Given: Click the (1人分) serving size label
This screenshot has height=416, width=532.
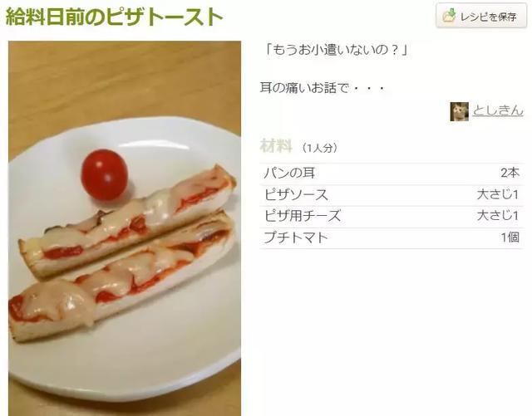Looking at the screenshot, I should click(318, 148).
